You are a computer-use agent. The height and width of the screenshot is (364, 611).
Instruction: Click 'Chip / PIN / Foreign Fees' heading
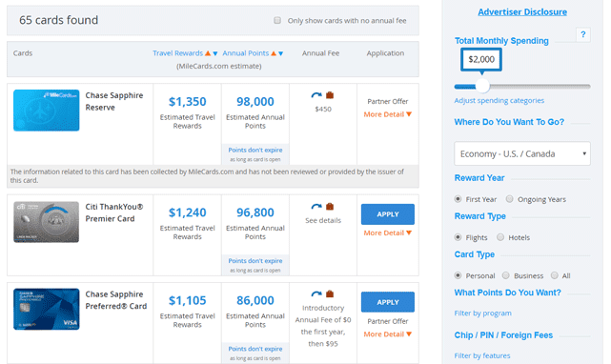click(503, 335)
